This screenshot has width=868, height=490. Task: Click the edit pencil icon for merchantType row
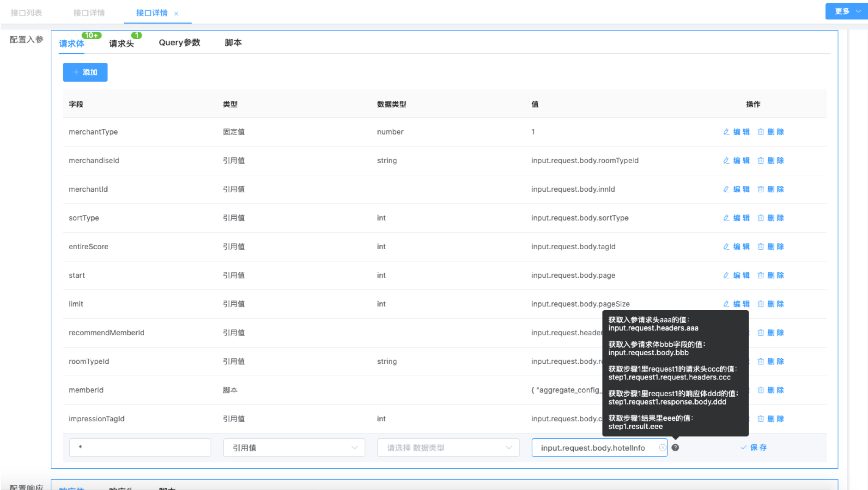click(x=726, y=132)
